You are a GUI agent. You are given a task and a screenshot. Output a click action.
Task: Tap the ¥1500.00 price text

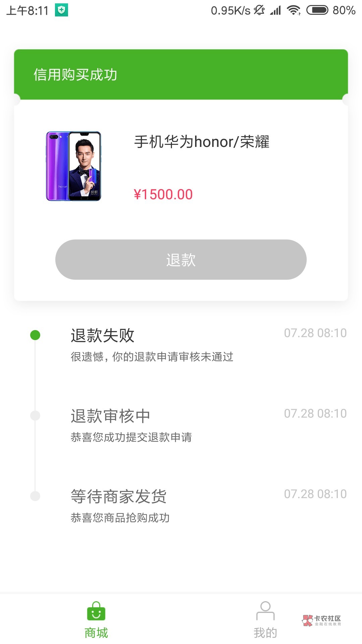(x=163, y=195)
